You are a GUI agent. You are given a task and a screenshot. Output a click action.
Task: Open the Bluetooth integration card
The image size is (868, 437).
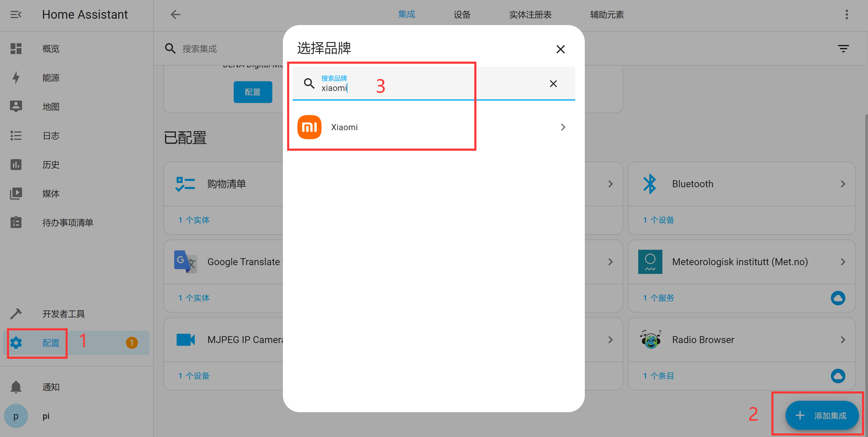(741, 184)
